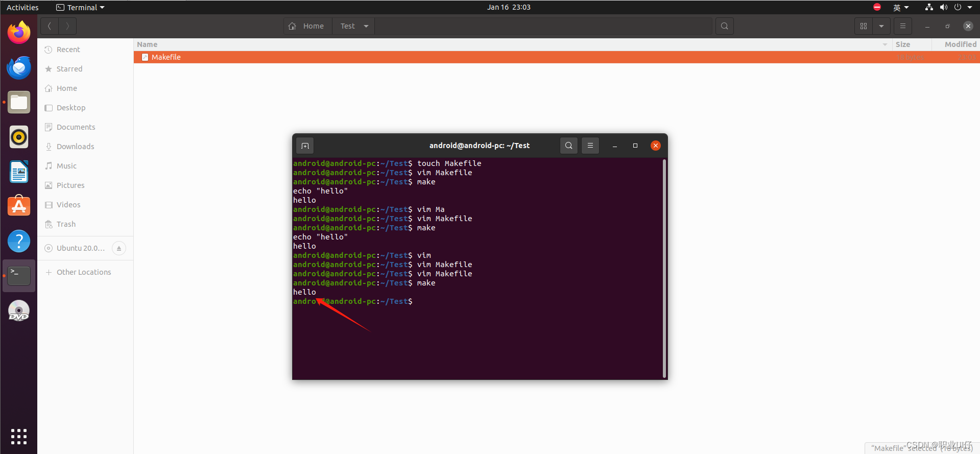The image size is (980, 454).
Task: Open the DVD disc icon in the dock
Action: click(19, 310)
